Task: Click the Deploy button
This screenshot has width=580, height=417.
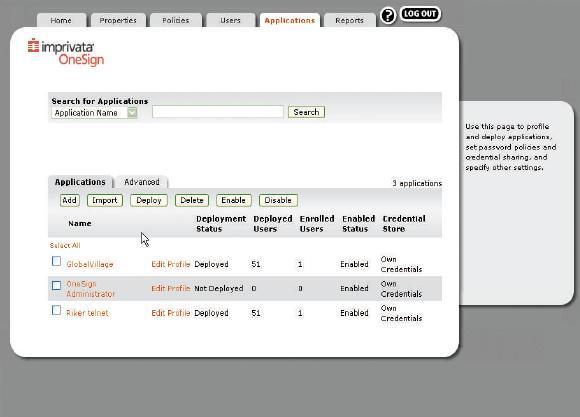Action: click(x=149, y=201)
